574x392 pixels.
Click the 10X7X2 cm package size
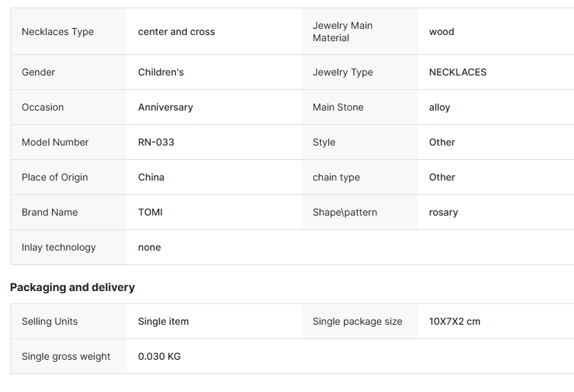[x=455, y=321]
